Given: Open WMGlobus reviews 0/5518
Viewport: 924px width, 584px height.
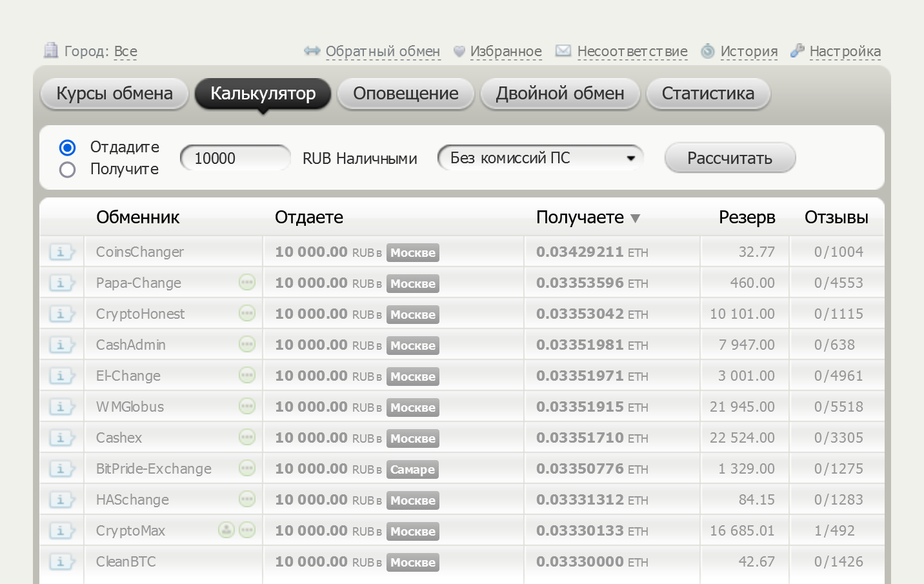Looking at the screenshot, I should point(838,407).
